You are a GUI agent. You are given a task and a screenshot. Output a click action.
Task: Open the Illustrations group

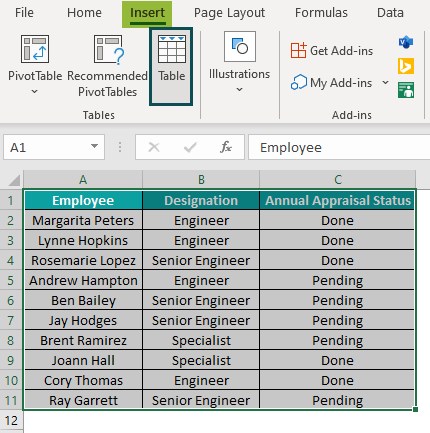tap(239, 63)
